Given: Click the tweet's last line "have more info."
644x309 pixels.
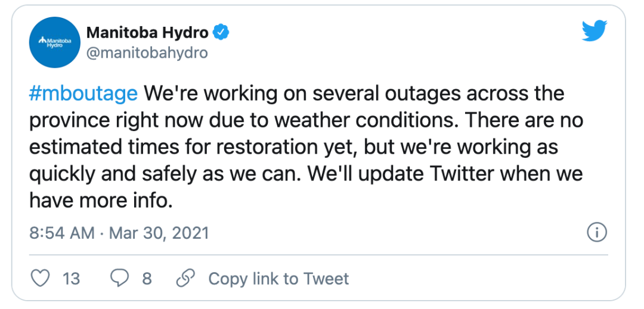Looking at the screenshot, I should pyautogui.click(x=101, y=201).
